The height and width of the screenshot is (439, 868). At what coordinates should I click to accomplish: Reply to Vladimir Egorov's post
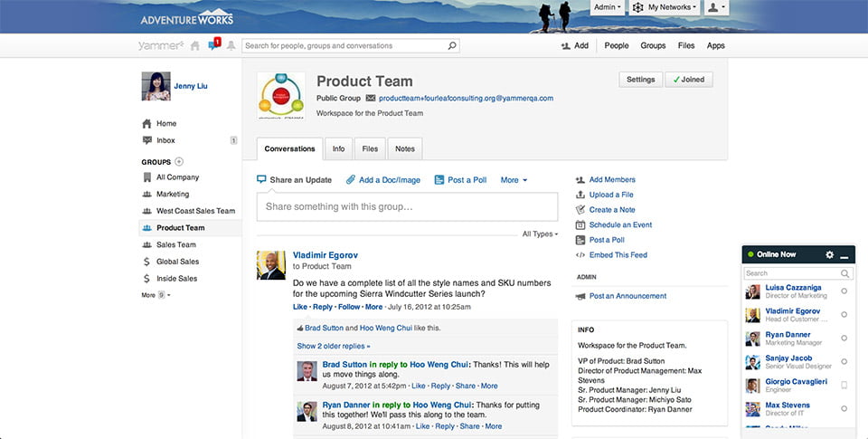(322, 307)
